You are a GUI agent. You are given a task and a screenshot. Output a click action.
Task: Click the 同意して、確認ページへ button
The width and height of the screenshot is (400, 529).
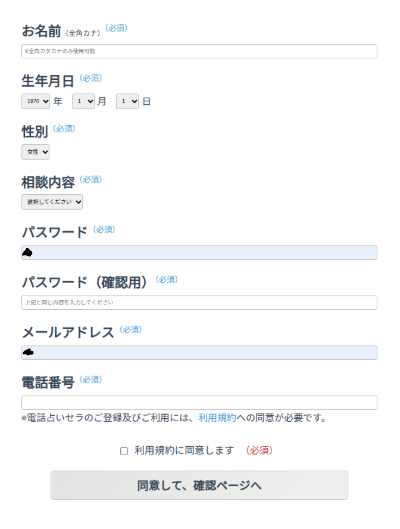coord(199,485)
